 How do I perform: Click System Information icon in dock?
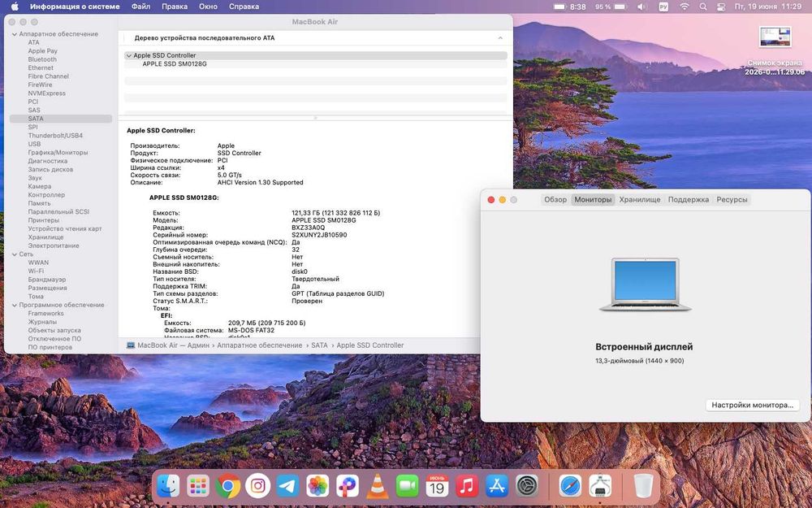pos(600,486)
